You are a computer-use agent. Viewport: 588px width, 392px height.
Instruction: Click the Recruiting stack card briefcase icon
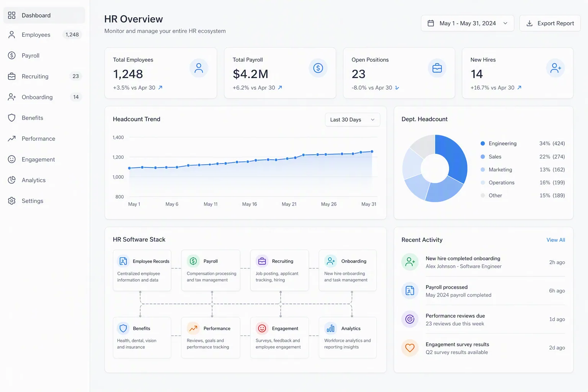pos(262,261)
